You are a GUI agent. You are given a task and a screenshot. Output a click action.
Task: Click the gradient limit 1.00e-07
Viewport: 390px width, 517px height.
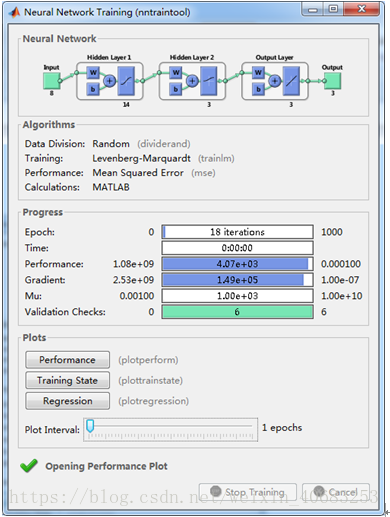(340, 280)
